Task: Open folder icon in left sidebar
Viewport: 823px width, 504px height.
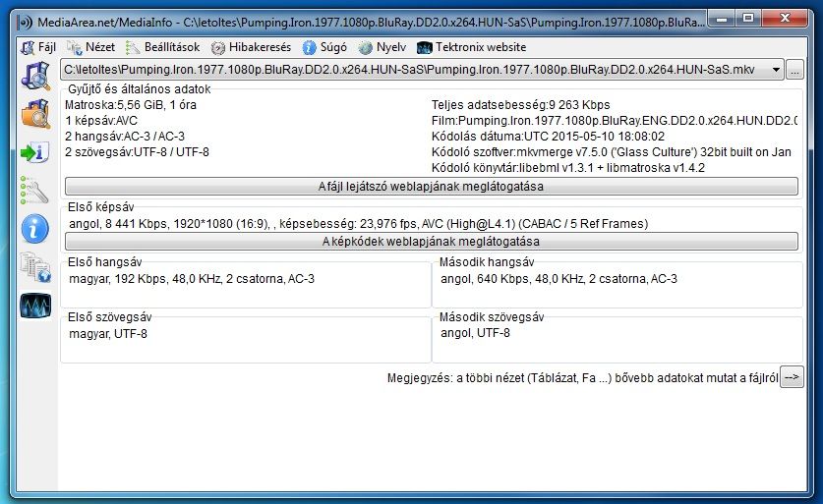Action: (35, 114)
